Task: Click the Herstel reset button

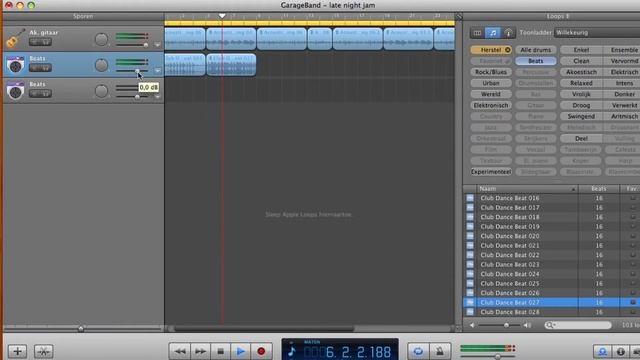Action: [491, 50]
